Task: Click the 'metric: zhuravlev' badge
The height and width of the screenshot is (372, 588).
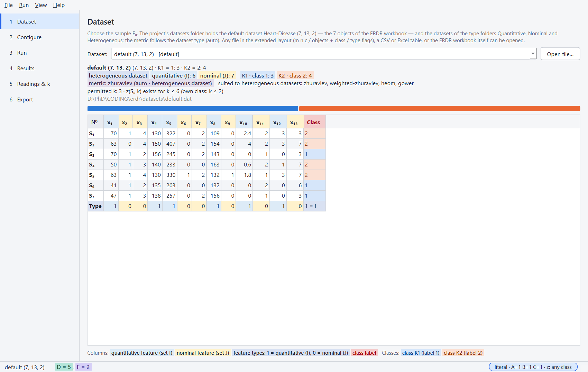Action: click(x=150, y=83)
